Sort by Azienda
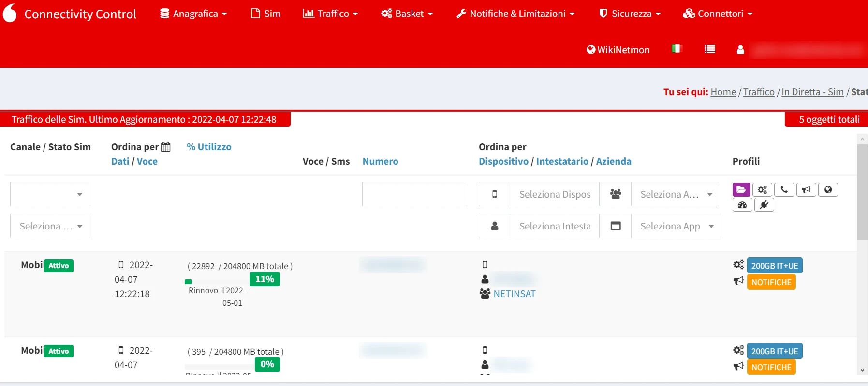 [614, 161]
